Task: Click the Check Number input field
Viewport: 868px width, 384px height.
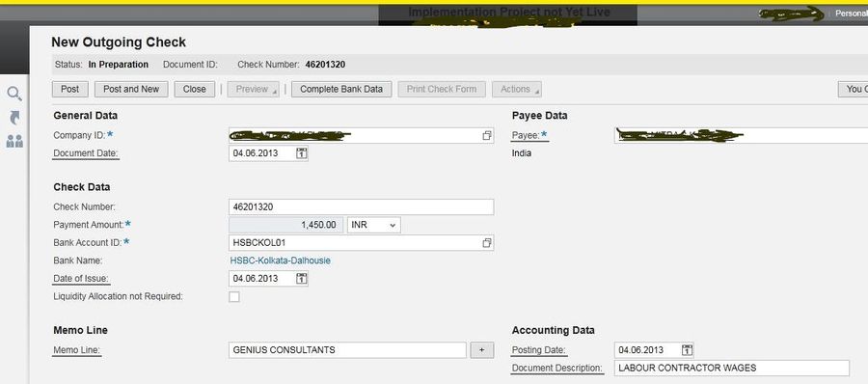Action: pyautogui.click(x=361, y=207)
